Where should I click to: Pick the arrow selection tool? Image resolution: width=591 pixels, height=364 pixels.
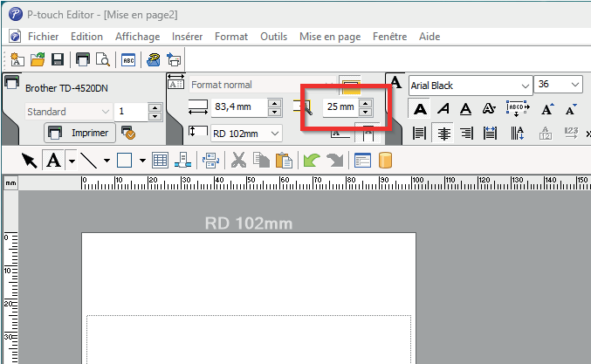tap(29, 161)
